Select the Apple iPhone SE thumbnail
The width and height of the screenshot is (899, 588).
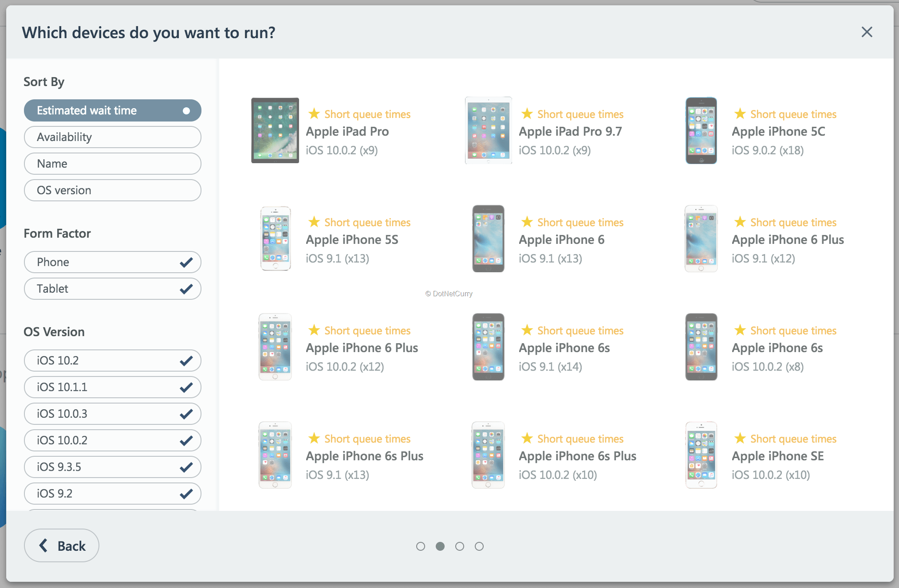point(701,455)
